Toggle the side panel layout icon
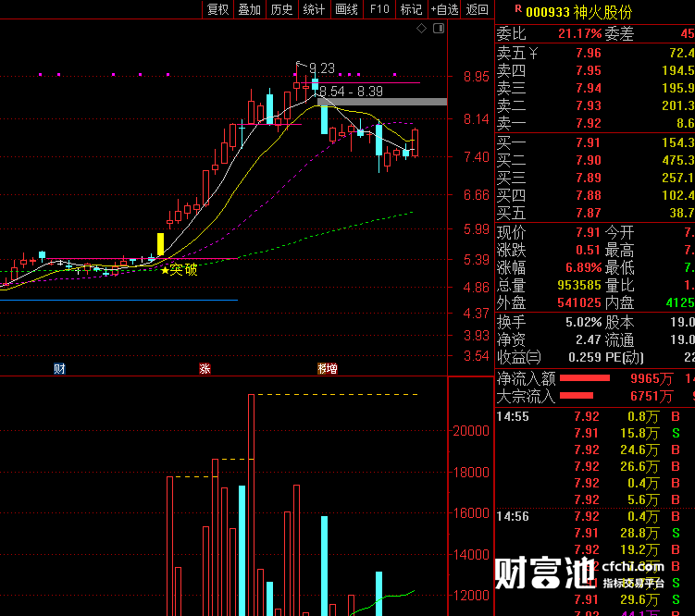 pyautogui.click(x=439, y=29)
